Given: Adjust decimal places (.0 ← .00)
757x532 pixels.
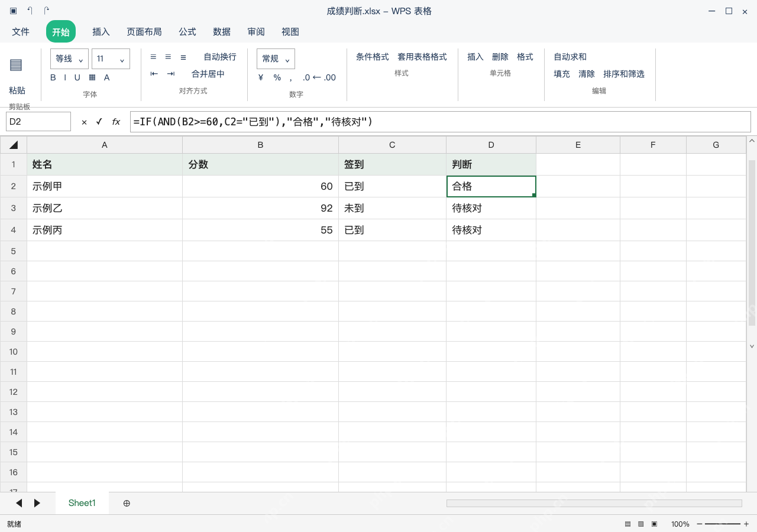Looking at the screenshot, I should click(x=319, y=77).
